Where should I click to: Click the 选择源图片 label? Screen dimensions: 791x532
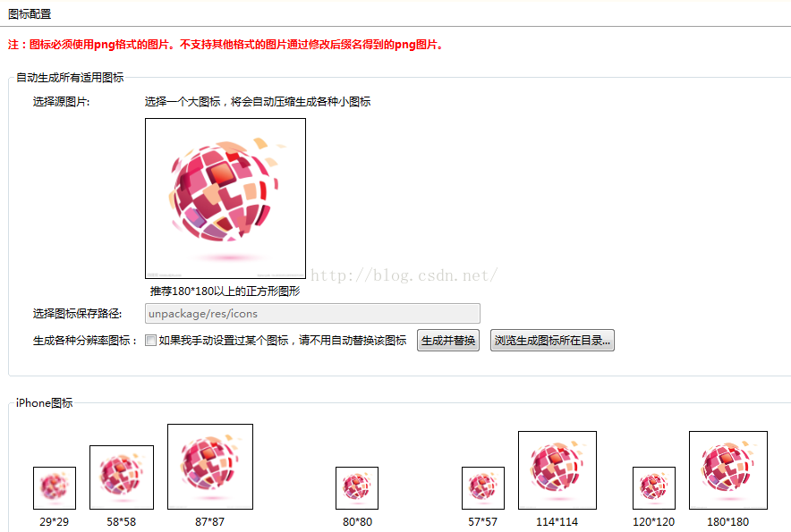pos(61,102)
